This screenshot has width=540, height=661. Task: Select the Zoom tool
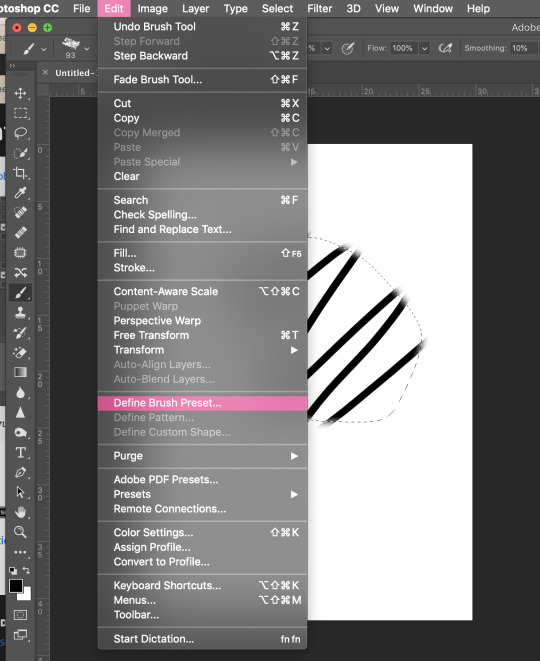point(20,532)
